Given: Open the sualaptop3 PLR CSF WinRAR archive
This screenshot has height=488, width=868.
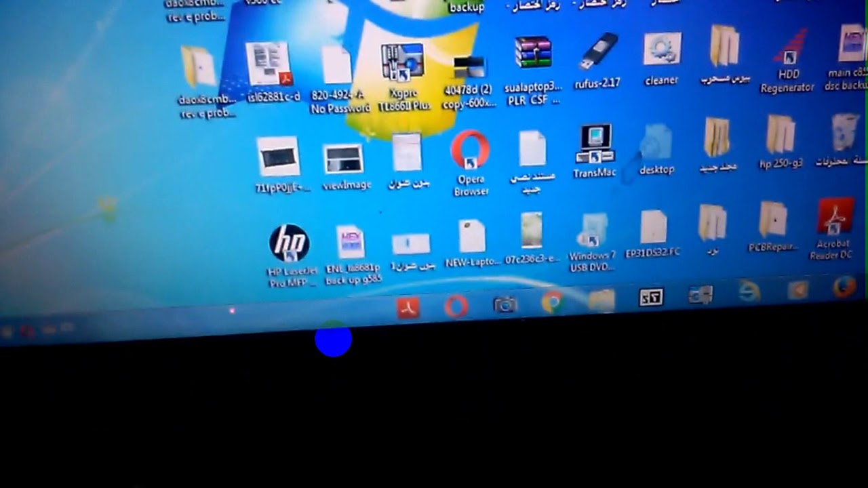Looking at the screenshot, I should (534, 52).
